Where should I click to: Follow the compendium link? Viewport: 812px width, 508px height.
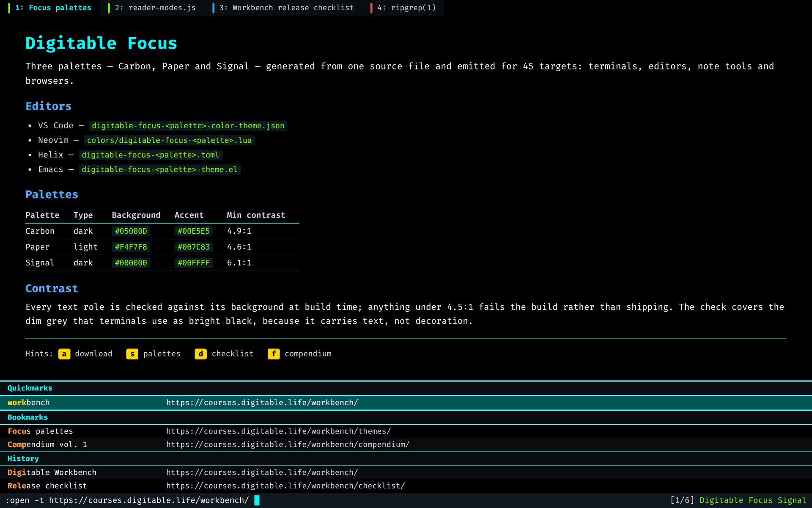coord(308,354)
